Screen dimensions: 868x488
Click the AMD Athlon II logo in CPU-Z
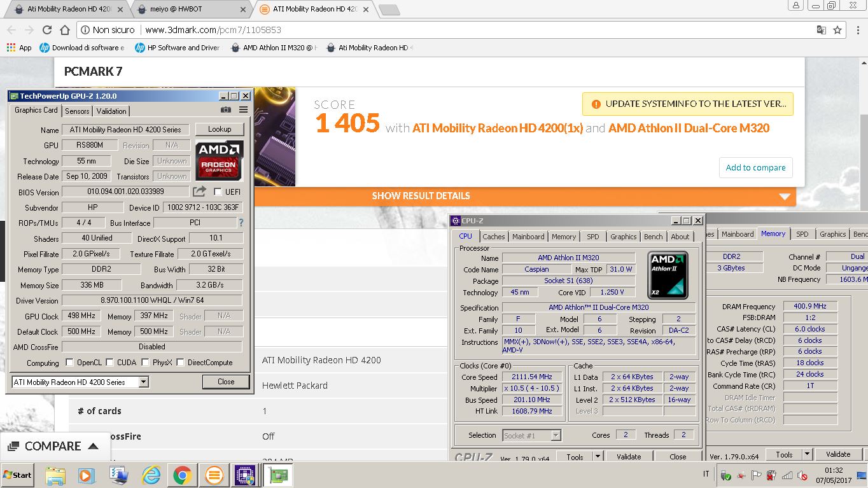[668, 275]
